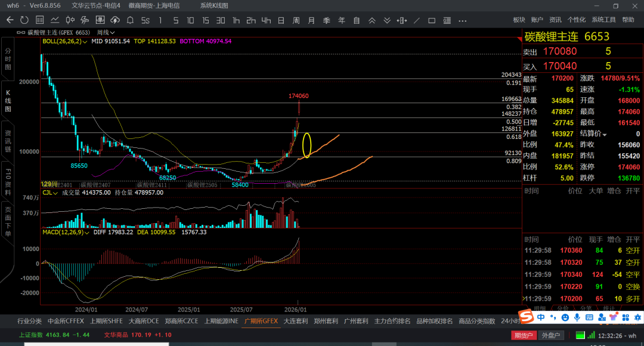Viewport: 644px width, 346px height.
Task: Switch to monthly 月 period
Action: (311, 20)
